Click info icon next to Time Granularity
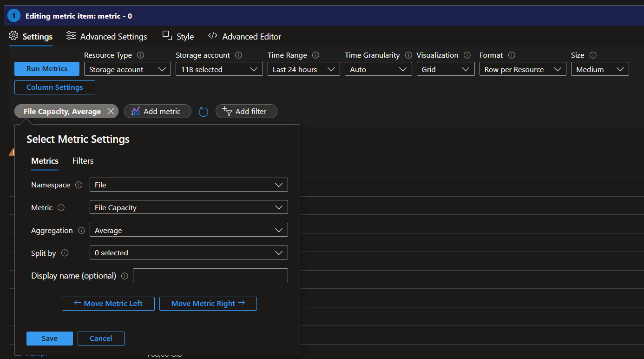644x359 pixels. coord(408,55)
